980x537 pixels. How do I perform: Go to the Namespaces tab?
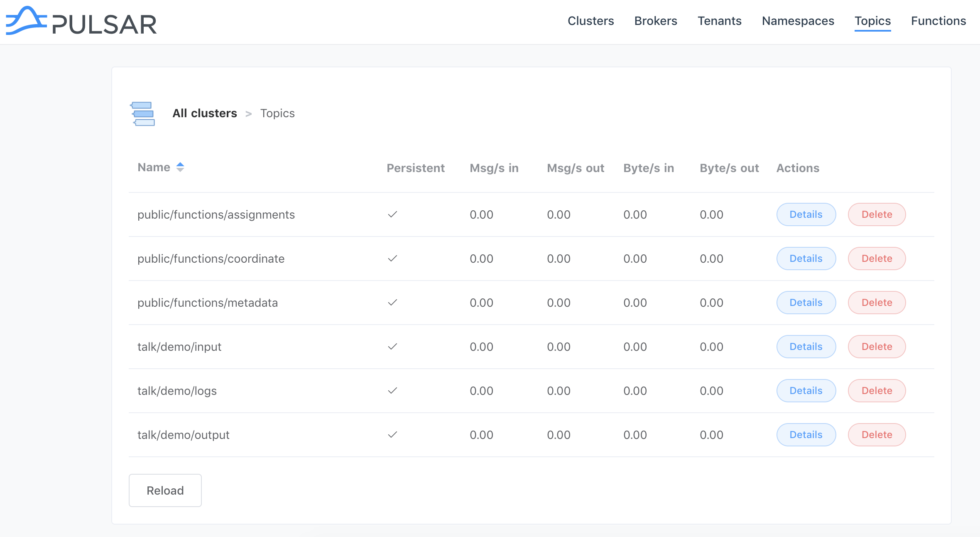[x=798, y=21]
